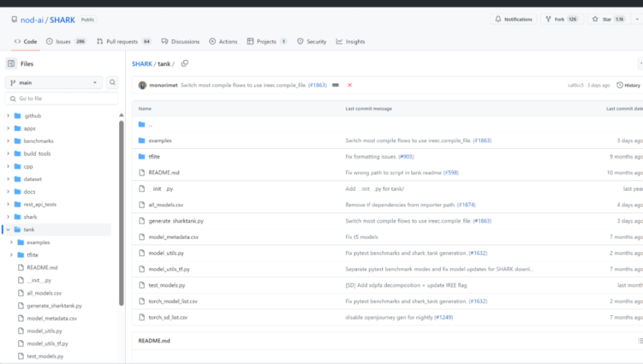Open the main branch dropdown

[x=54, y=83]
